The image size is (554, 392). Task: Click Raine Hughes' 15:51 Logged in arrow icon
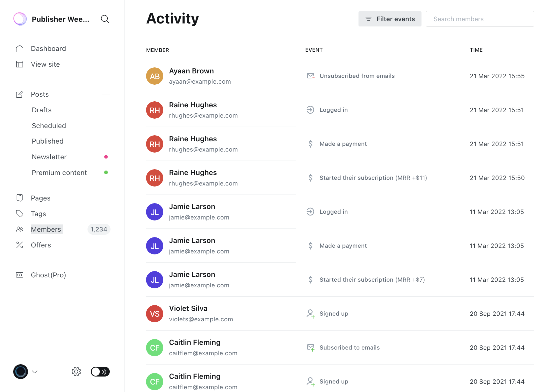coord(310,110)
